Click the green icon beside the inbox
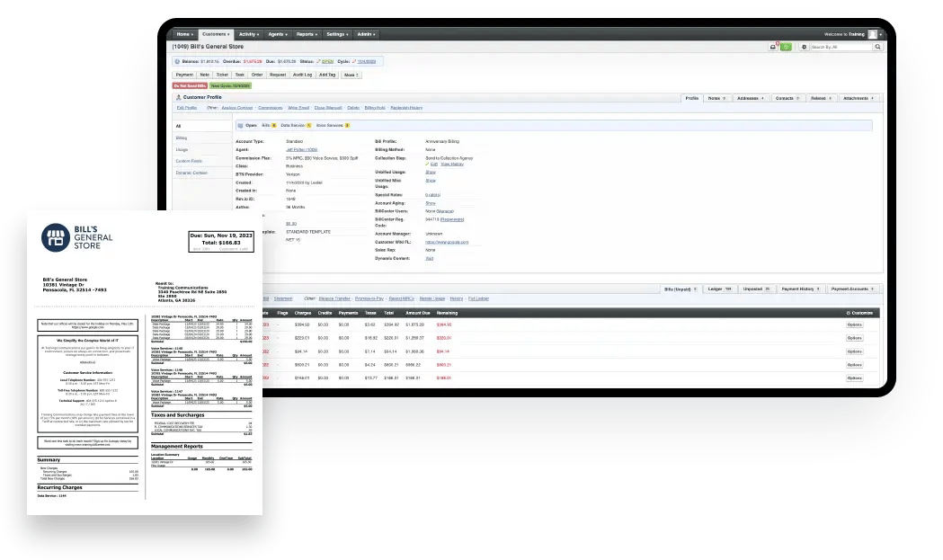This screenshot has width=943, height=560. pos(786,47)
